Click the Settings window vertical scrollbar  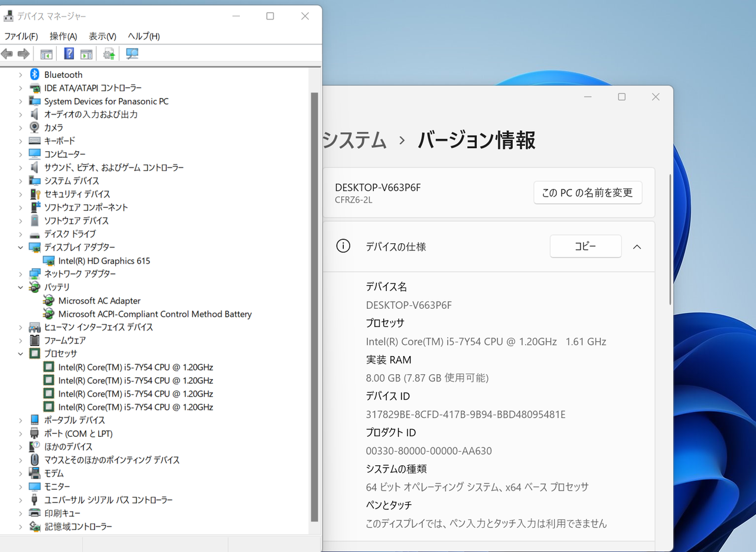tap(670, 239)
